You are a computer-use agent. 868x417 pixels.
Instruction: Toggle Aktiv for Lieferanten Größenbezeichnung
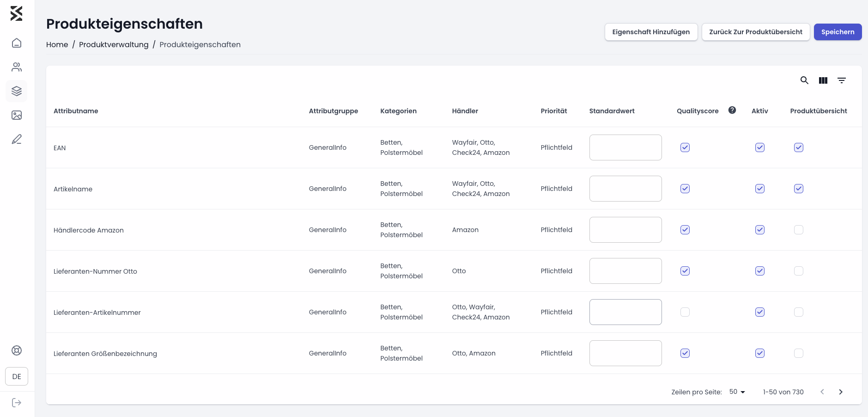pos(760,353)
